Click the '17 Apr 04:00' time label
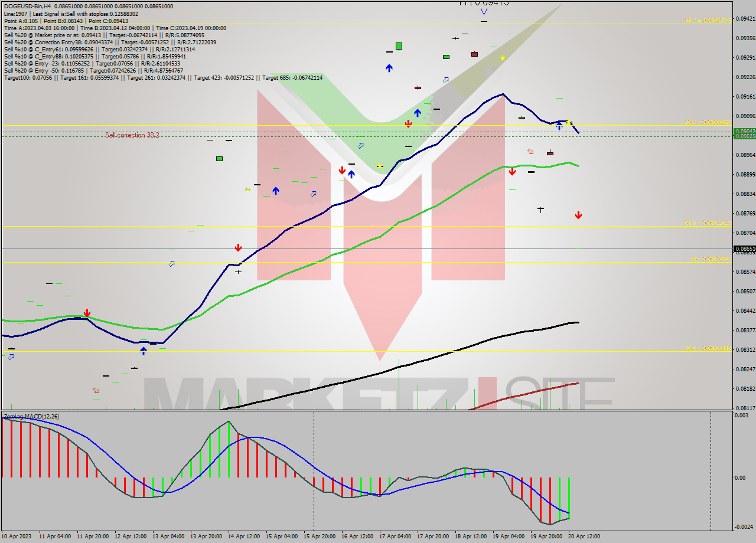Viewport: 756px width, 543px height. click(x=395, y=537)
